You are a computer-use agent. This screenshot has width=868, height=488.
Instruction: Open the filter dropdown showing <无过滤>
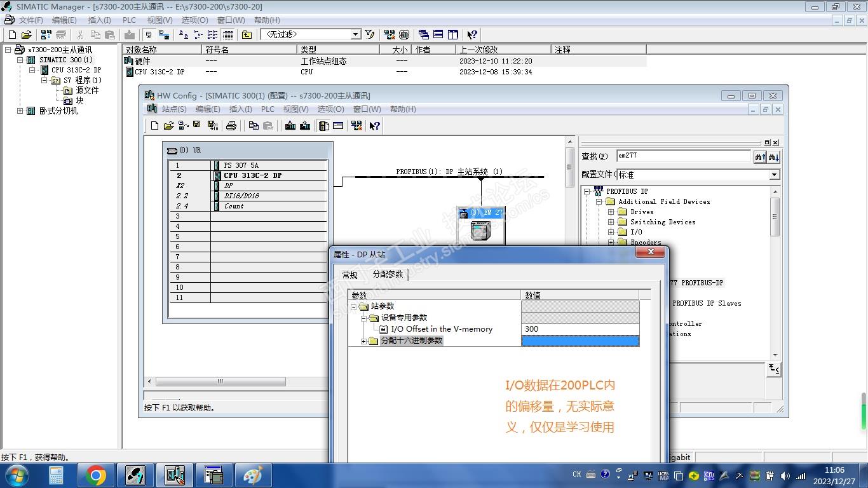coord(355,34)
